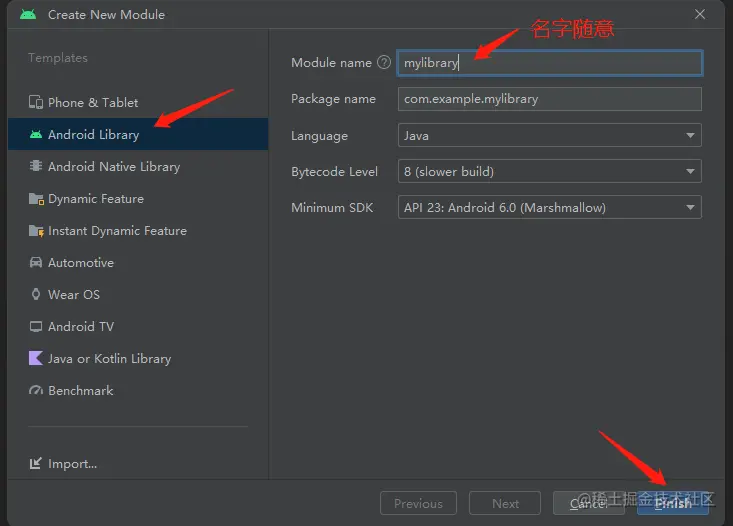Click the Android TV icon
733x526 pixels.
[x=36, y=326]
